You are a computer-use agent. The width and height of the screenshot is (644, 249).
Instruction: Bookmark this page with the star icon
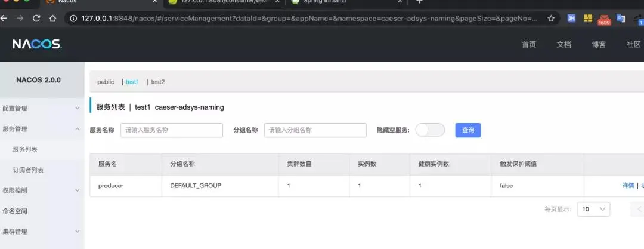click(551, 19)
